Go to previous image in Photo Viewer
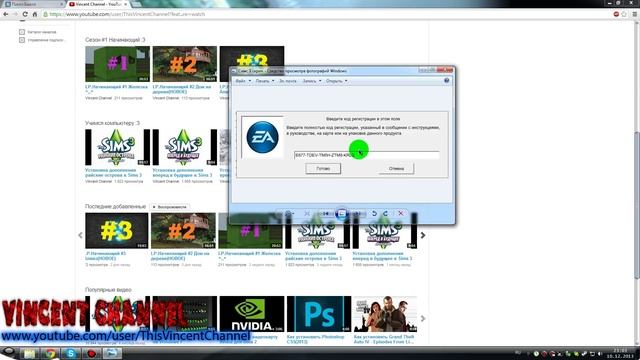 point(325,213)
